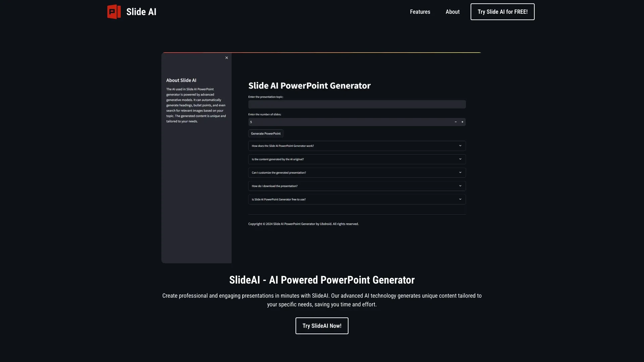Click 'Try Slide AI for FREE!' navbar button
The height and width of the screenshot is (362, 644).
pyautogui.click(x=502, y=12)
